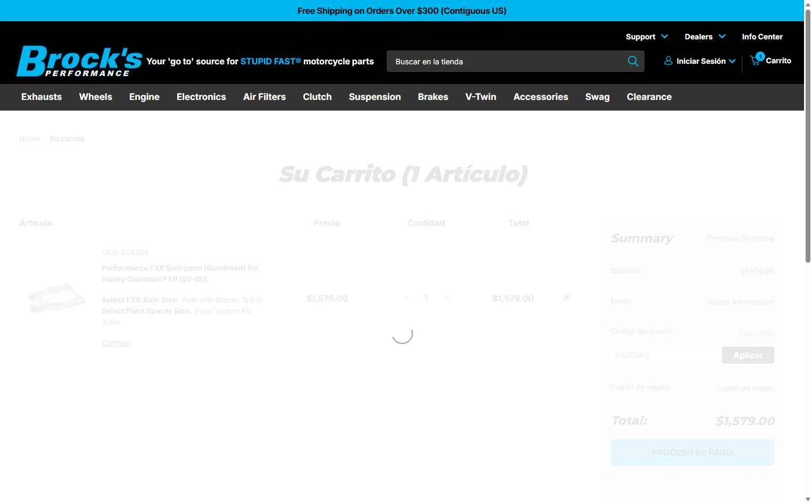Image resolution: width=812 pixels, height=504 pixels.
Task: Click the Continue Shopping link
Action: [x=740, y=238]
